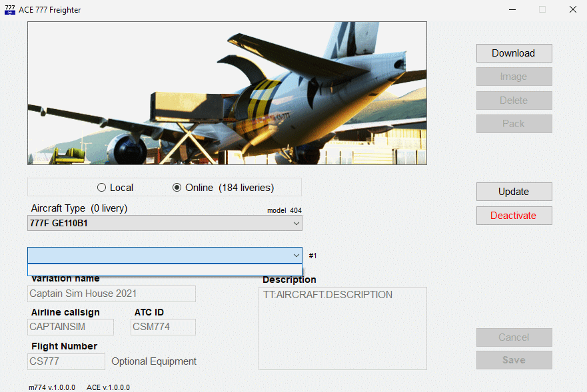Click the ATC ID field CSM774

click(x=163, y=327)
